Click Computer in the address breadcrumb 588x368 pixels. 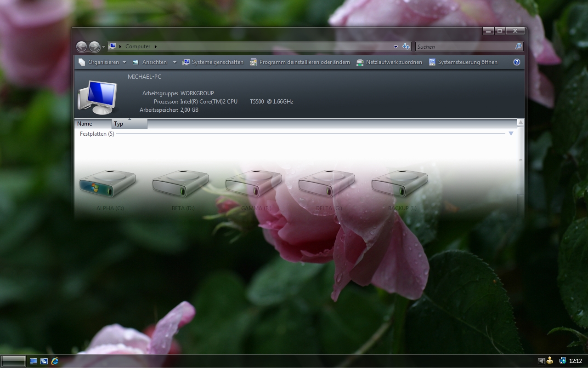tap(138, 46)
